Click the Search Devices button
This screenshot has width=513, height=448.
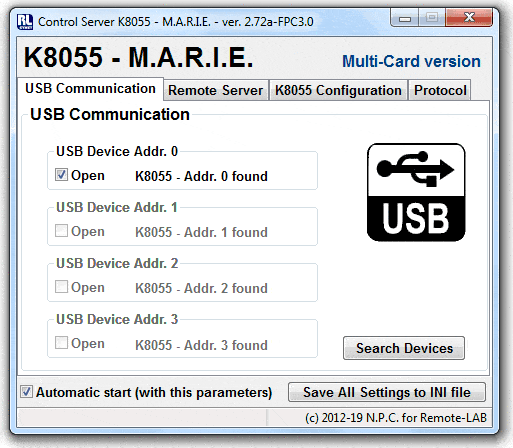[404, 348]
